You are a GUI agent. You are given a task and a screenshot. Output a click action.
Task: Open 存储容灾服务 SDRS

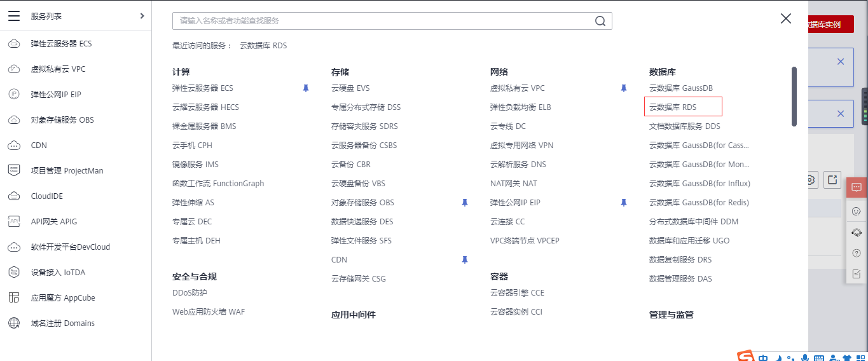[x=364, y=126]
